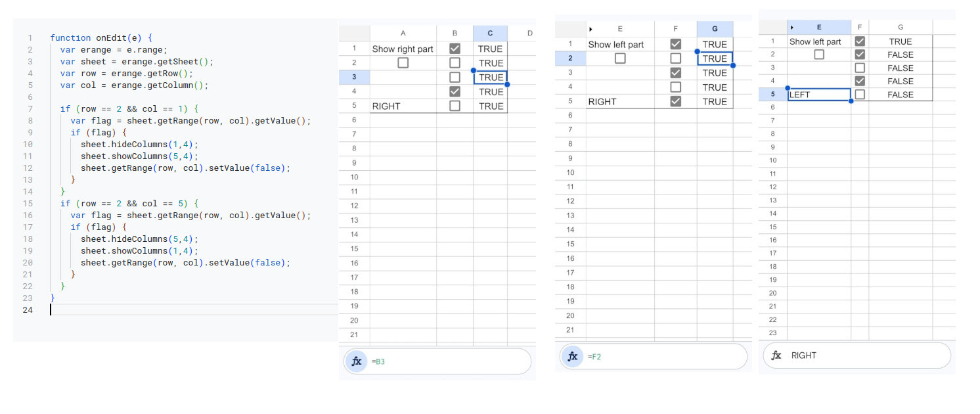This screenshot has height=414, width=980.
Task: Select the cell containing LEFT
Action: pos(819,95)
